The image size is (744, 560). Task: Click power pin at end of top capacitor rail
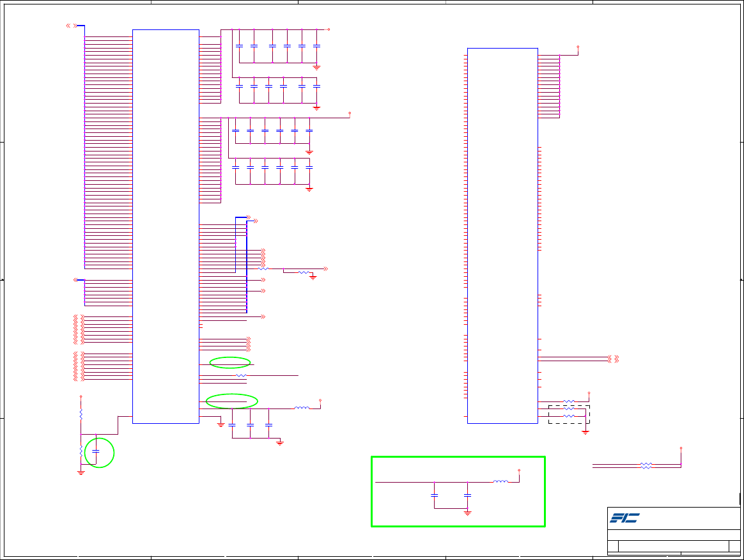[x=329, y=29]
